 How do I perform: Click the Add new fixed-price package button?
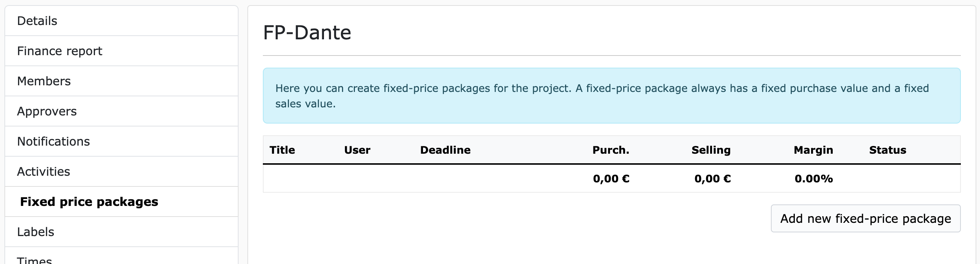(x=865, y=218)
